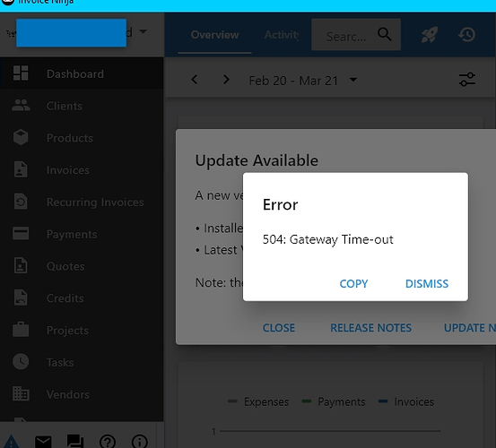The image size is (496, 448).
Task: Click the search magnifier icon
Action: (x=385, y=34)
